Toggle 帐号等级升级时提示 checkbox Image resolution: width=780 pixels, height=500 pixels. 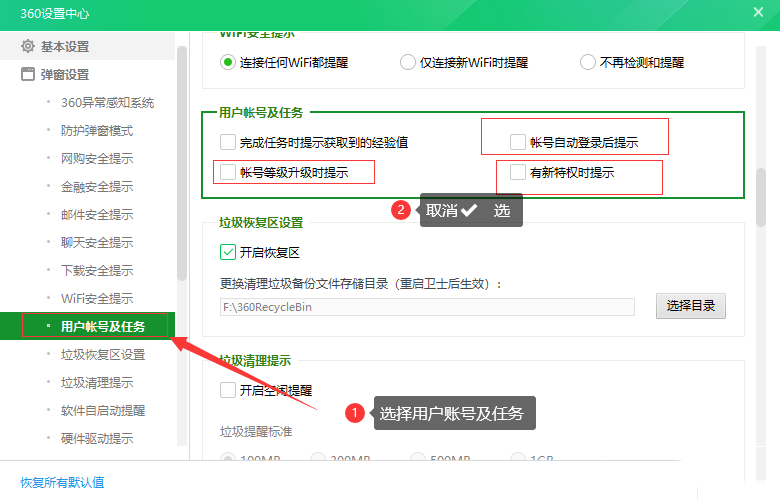click(x=228, y=172)
